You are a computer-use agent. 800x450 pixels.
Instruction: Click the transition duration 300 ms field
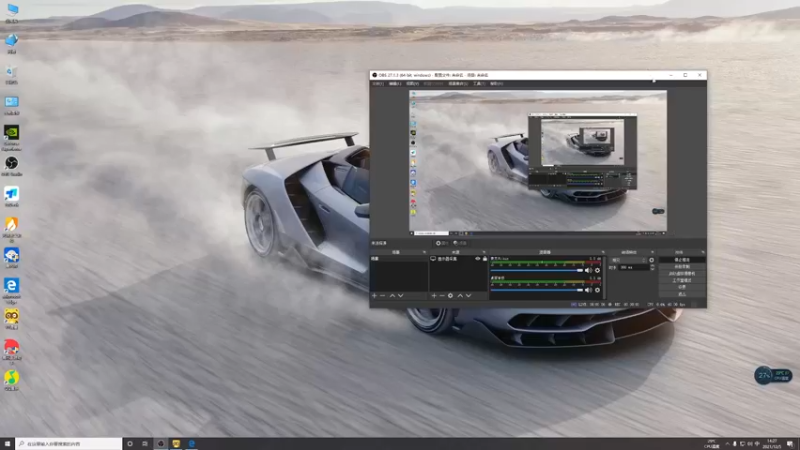point(634,267)
